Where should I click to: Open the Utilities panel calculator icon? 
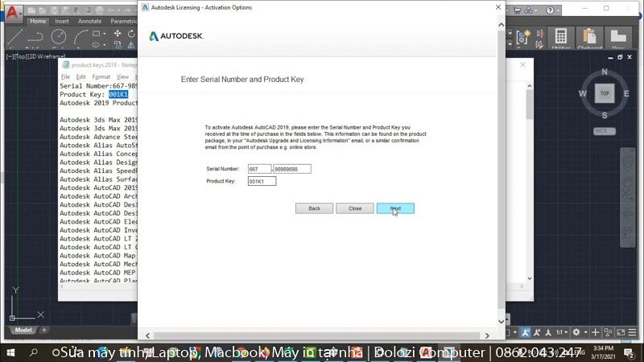coord(560,38)
